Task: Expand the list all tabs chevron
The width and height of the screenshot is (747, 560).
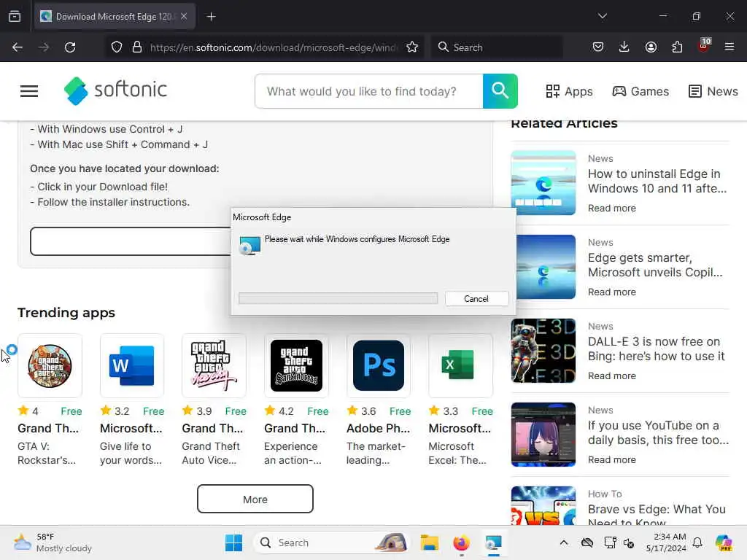Action: click(603, 16)
